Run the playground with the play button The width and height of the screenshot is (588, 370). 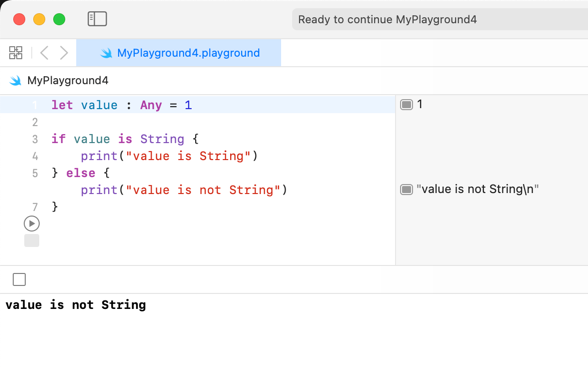coord(32,223)
